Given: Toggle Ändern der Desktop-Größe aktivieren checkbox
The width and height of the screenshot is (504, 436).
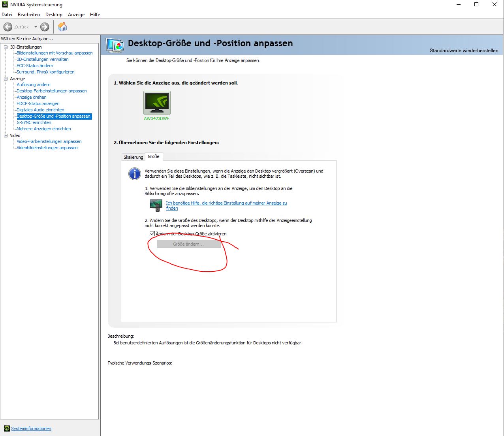Looking at the screenshot, I should coord(152,234).
